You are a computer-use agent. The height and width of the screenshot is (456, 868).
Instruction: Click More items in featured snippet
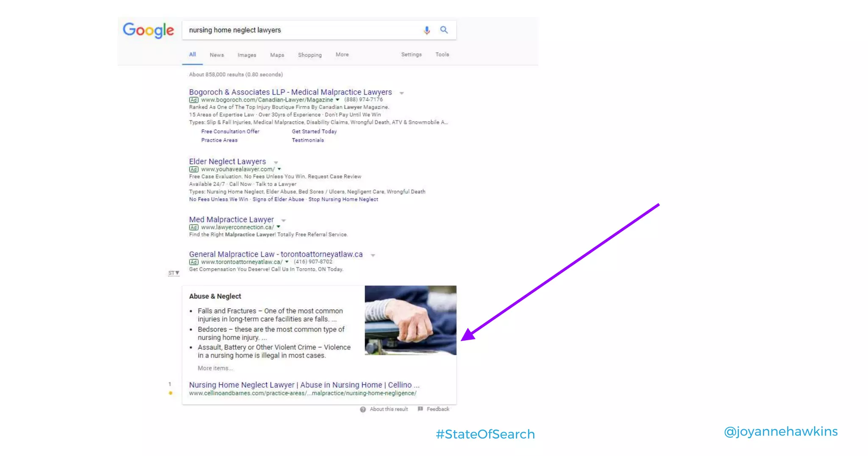215,368
